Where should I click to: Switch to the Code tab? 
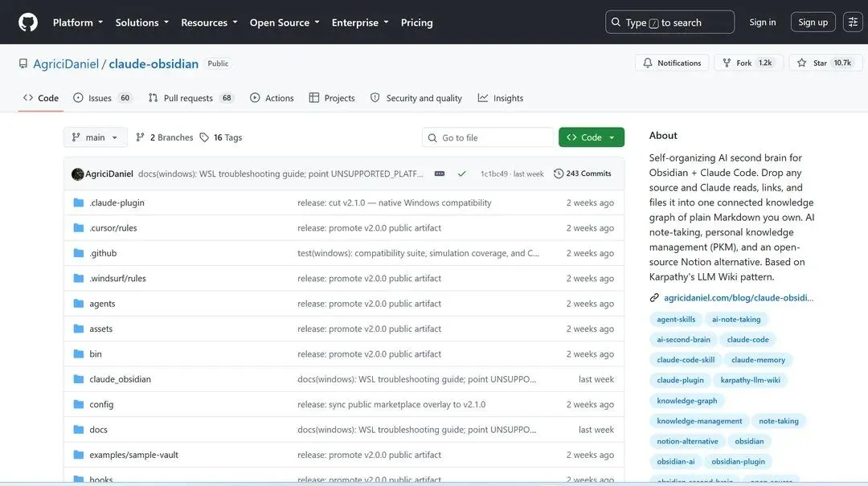pyautogui.click(x=41, y=98)
